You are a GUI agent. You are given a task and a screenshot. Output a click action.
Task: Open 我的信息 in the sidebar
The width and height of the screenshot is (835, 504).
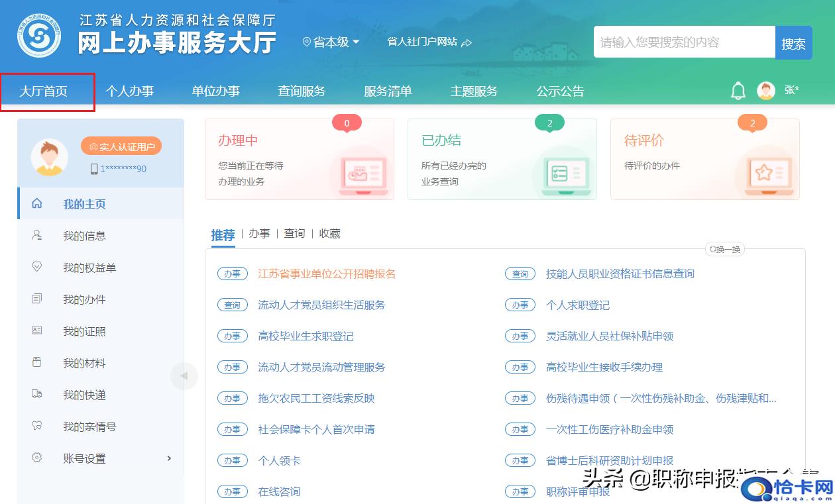(83, 236)
